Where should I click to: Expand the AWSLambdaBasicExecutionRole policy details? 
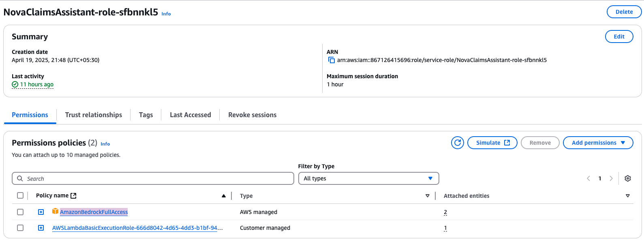point(41,228)
